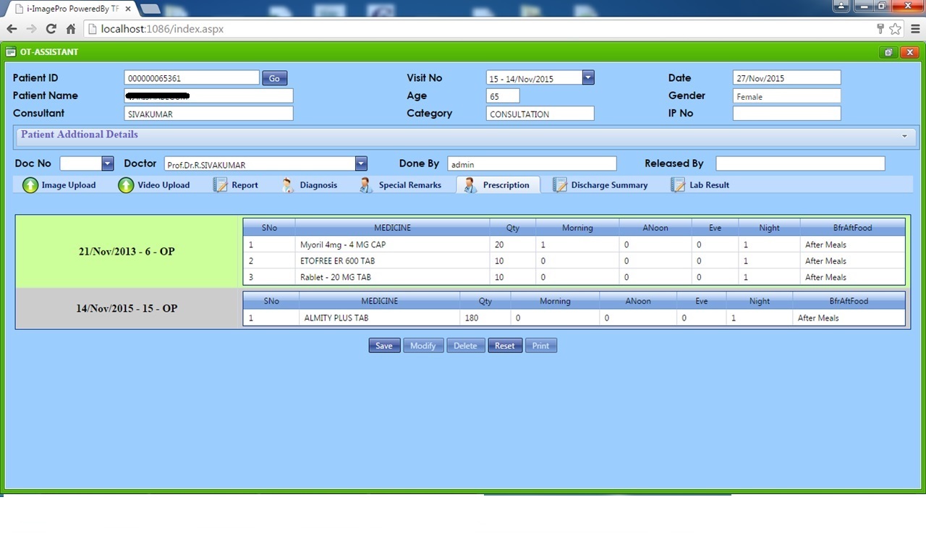Reload the page with refresh icon
926x560 pixels.
click(x=51, y=29)
